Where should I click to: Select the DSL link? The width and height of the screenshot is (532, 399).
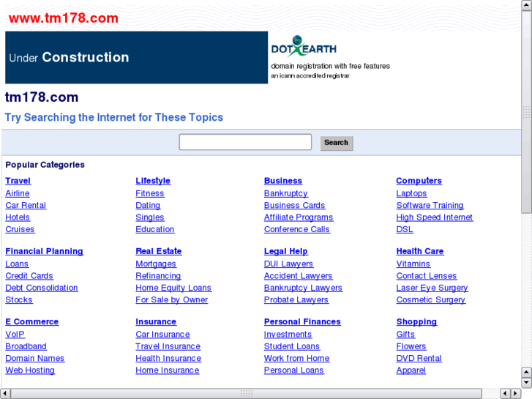click(405, 229)
